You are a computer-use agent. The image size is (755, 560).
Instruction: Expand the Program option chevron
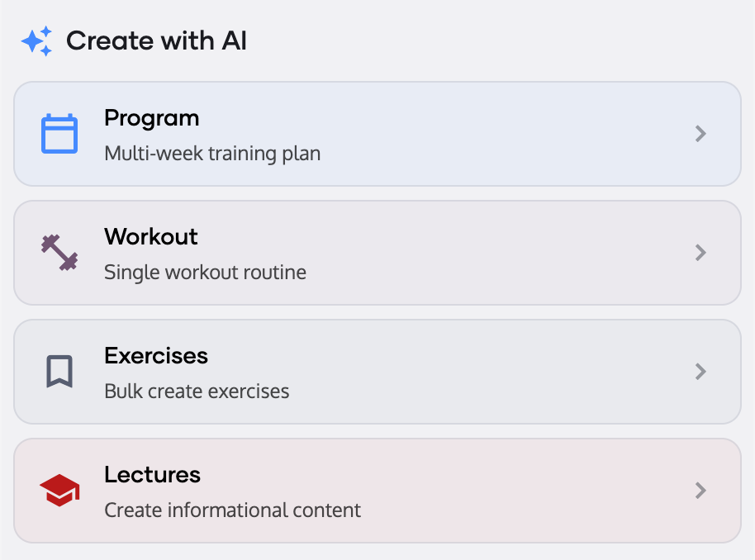[x=700, y=134]
